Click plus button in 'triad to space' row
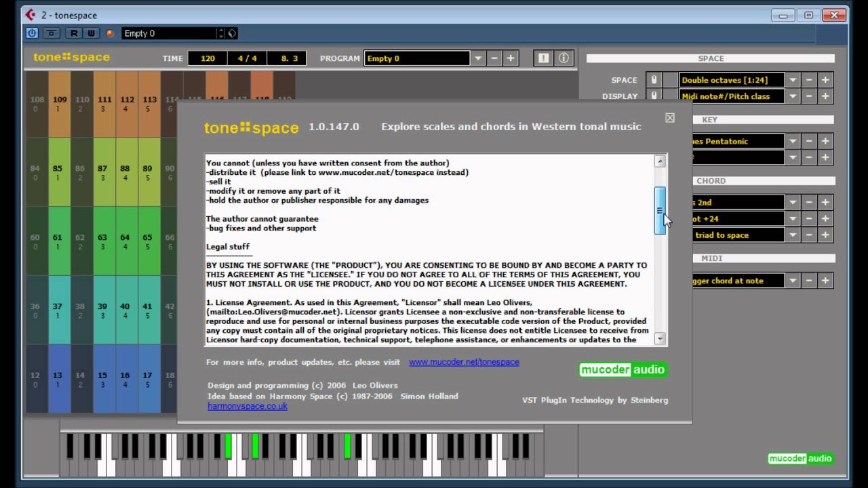This screenshot has height=488, width=868. click(825, 235)
